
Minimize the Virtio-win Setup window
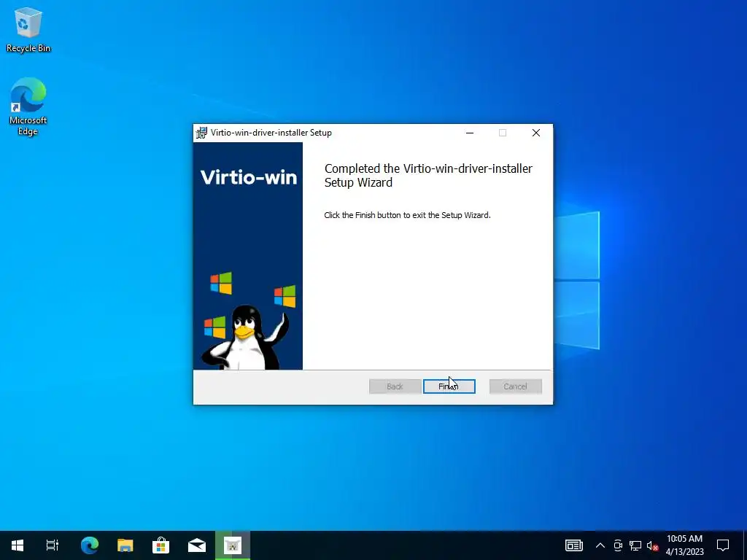pos(470,133)
